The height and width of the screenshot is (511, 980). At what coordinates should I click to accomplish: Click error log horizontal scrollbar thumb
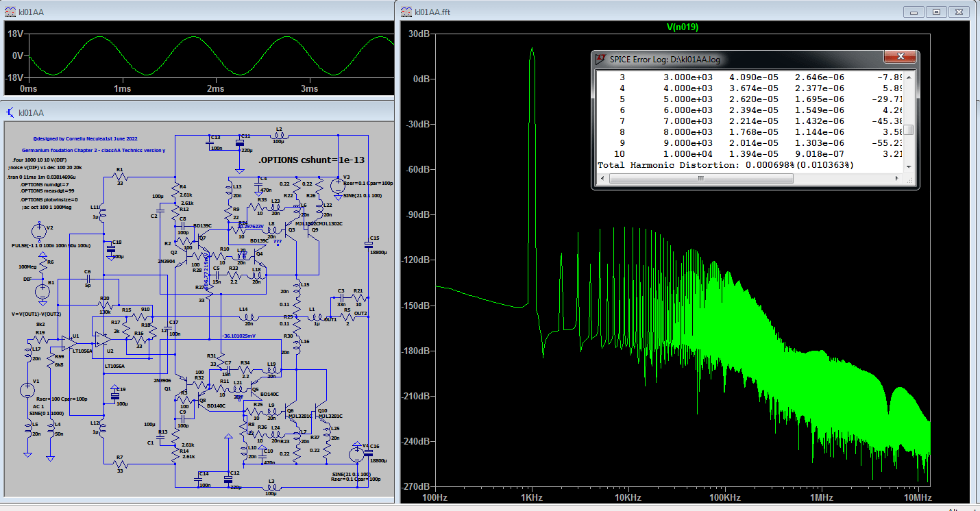tap(700, 178)
